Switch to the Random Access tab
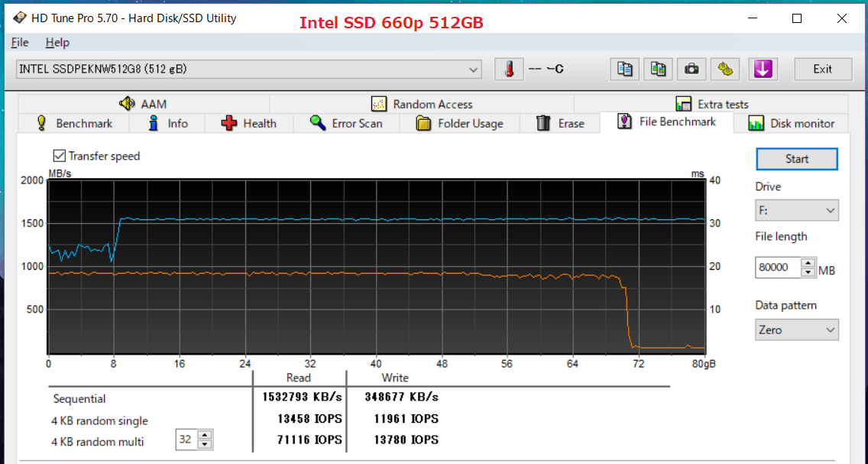 [x=422, y=104]
